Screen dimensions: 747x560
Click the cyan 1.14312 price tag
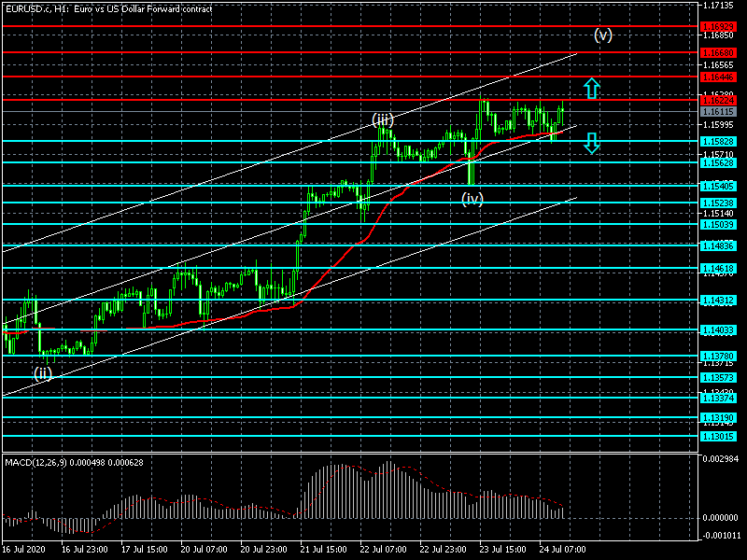pos(719,301)
